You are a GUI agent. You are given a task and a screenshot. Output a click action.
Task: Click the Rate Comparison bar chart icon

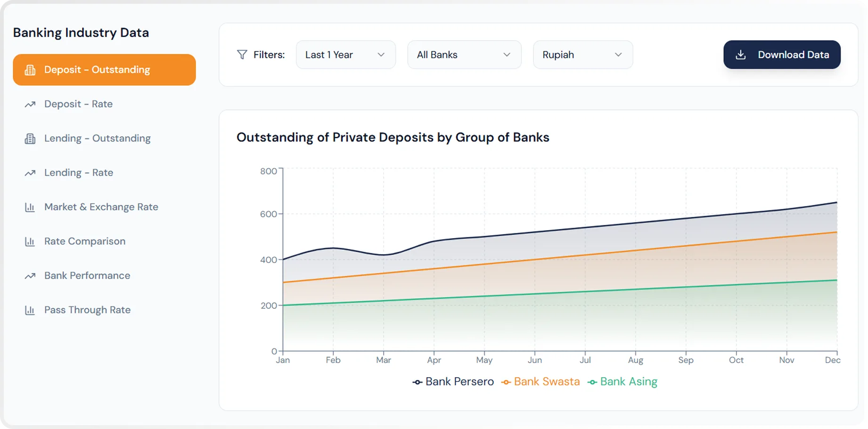(30, 241)
